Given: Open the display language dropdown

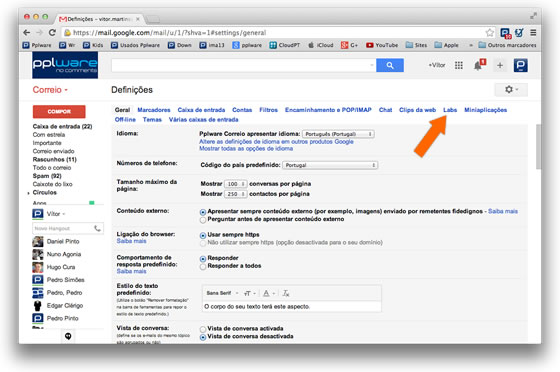Looking at the screenshot, I should point(338,134).
